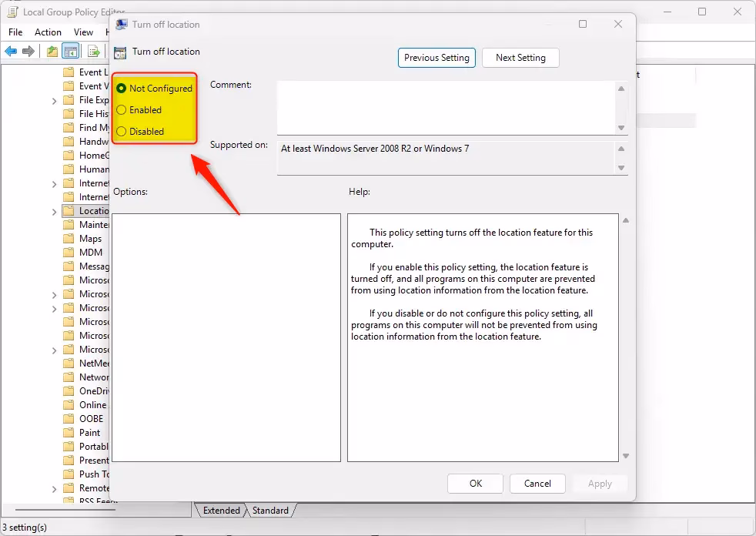
Task: Select the Disabled radio button
Action: click(x=122, y=132)
